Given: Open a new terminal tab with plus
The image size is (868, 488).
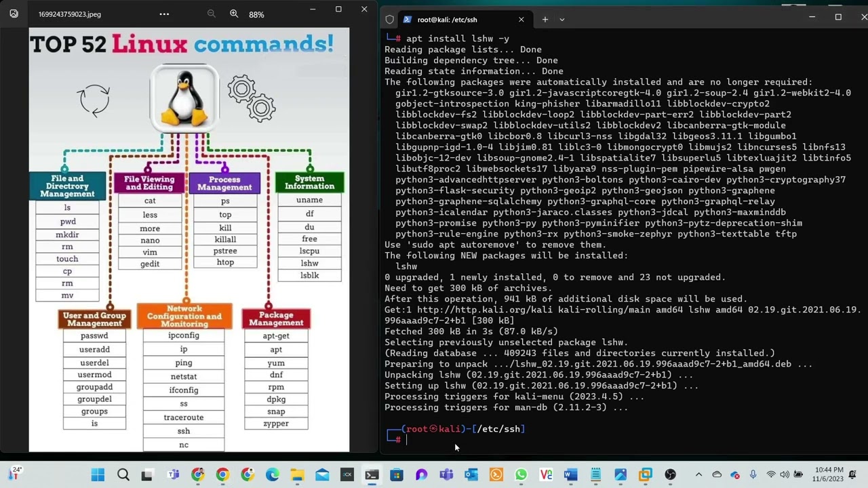Looking at the screenshot, I should 545,20.
